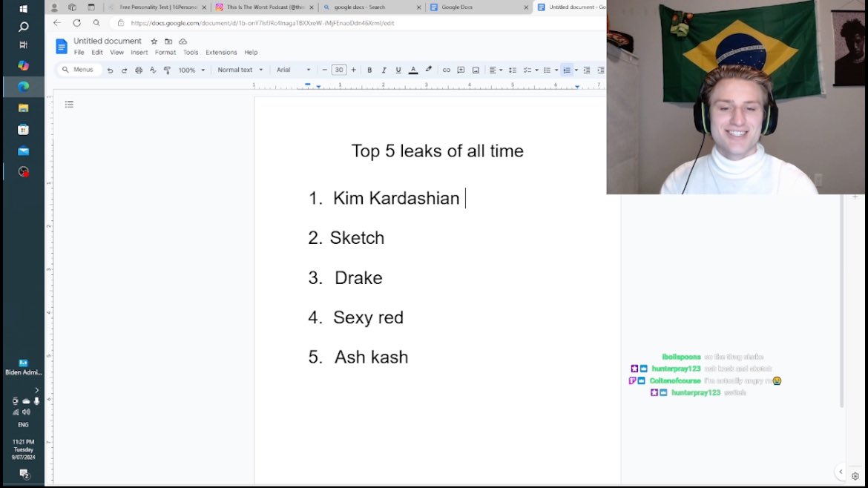Open the Google Docs home logo
868x488 pixels.
(62, 47)
